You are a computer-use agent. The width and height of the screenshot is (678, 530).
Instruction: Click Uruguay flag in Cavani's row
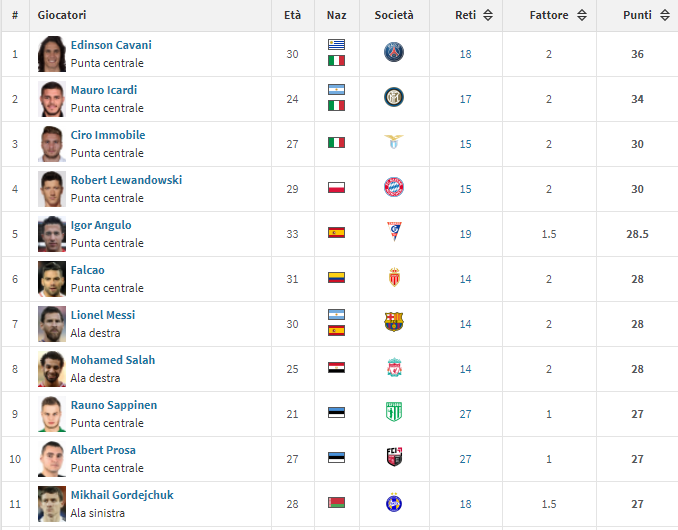[x=336, y=45]
